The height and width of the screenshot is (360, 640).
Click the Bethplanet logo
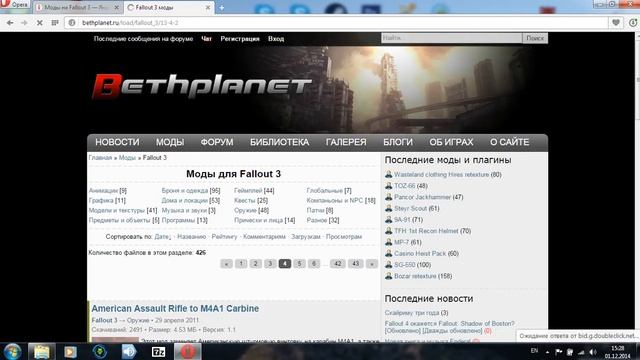click(x=202, y=86)
